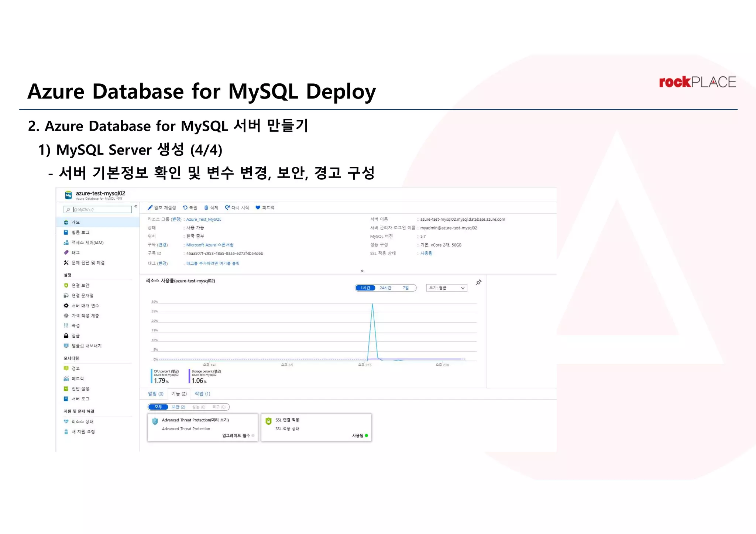Pin the resource usage chart to dashboard
This screenshot has width=756, height=534.
click(478, 282)
